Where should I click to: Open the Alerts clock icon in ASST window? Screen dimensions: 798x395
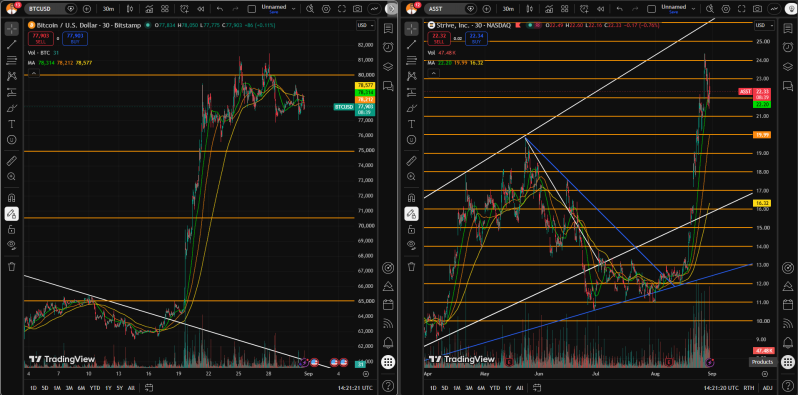tap(787, 47)
